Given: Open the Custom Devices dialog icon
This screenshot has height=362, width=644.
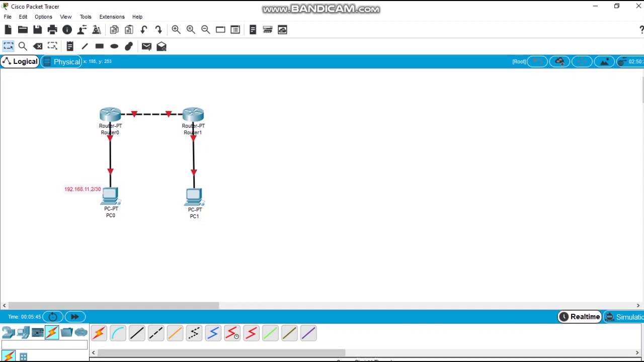Looking at the screenshot, I should [235, 30].
